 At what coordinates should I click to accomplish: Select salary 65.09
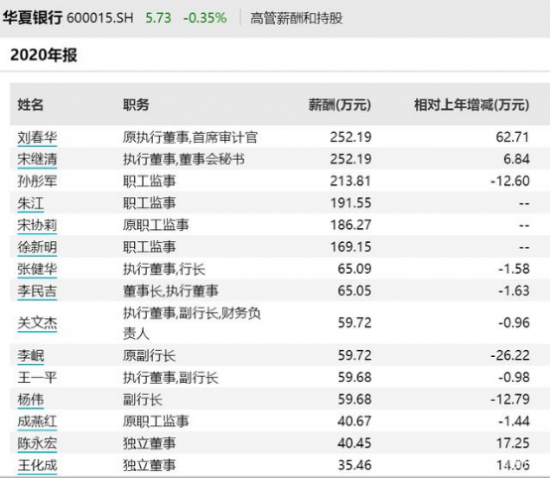(x=355, y=269)
